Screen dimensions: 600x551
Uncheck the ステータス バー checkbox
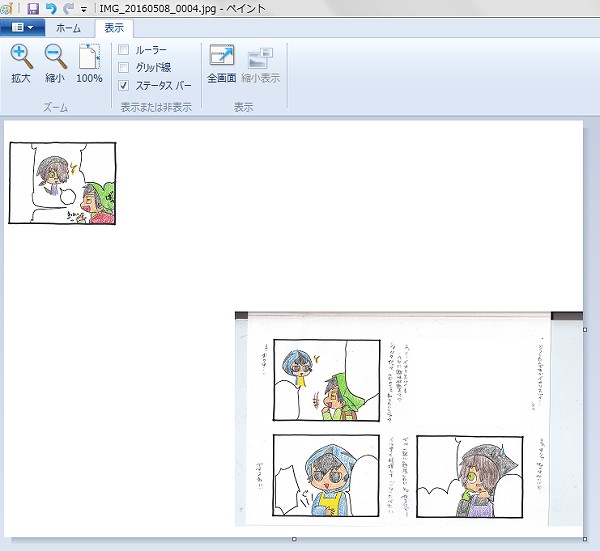pos(124,85)
